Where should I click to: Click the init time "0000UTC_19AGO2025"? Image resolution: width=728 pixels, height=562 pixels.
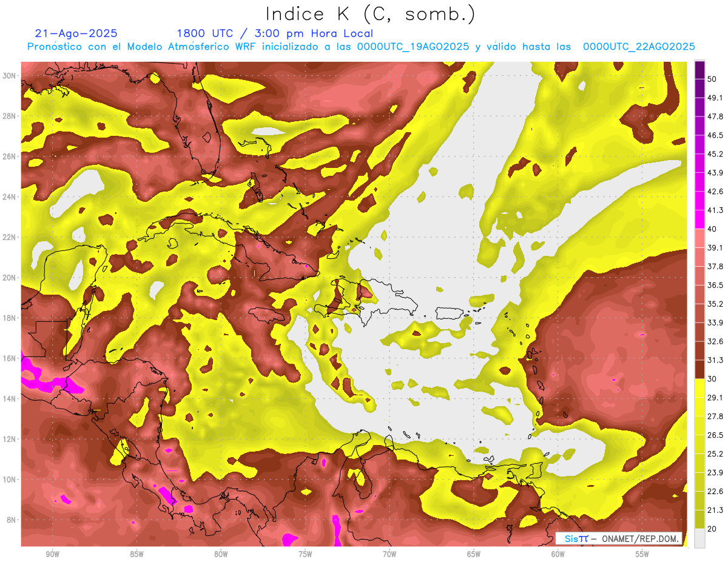point(413,47)
